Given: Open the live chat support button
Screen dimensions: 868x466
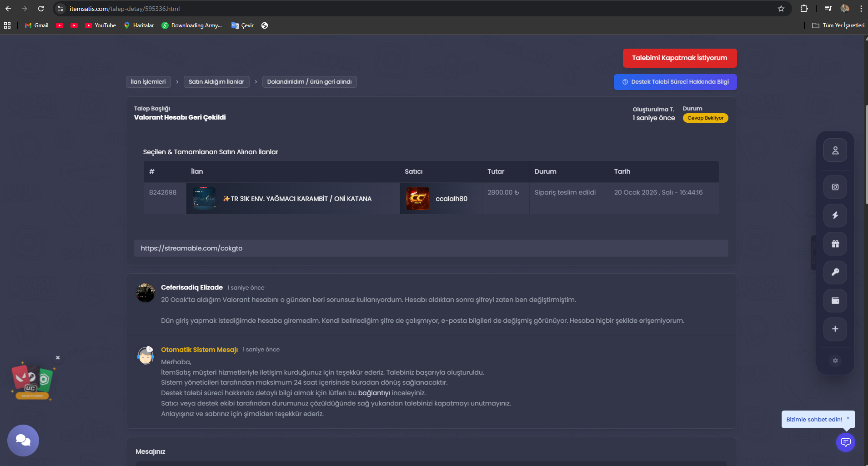Looking at the screenshot, I should click(x=846, y=442).
